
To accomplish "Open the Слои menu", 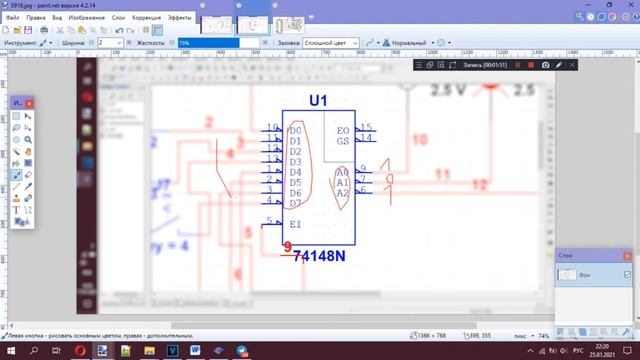I will (118, 18).
